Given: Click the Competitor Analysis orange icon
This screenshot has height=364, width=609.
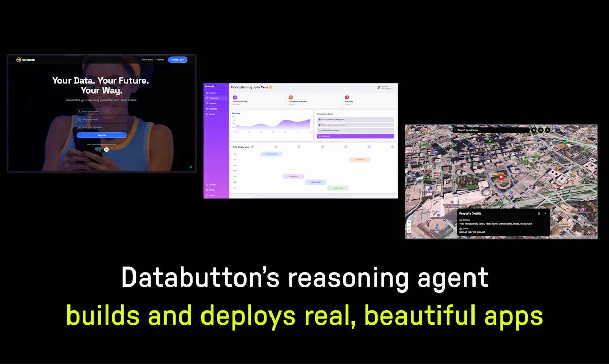Looking at the screenshot, I should (291, 97).
